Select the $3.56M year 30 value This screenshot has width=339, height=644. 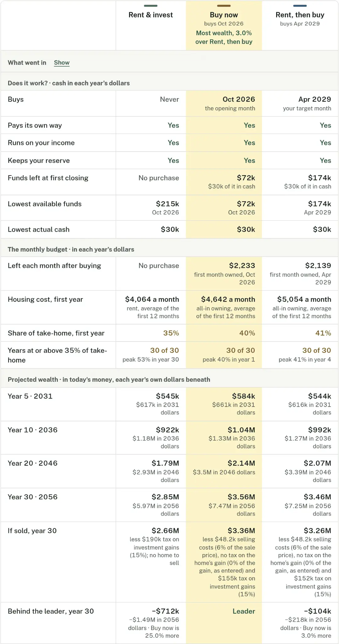coord(241,497)
